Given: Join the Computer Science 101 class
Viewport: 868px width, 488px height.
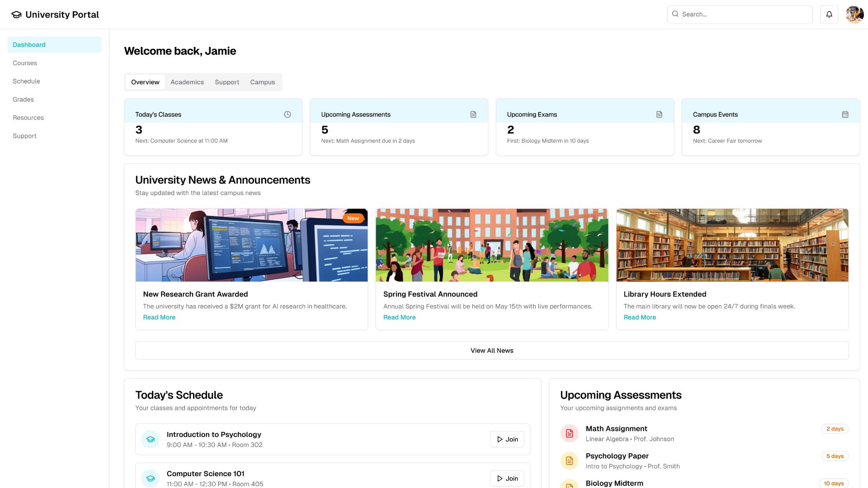Looking at the screenshot, I should 507,479.
